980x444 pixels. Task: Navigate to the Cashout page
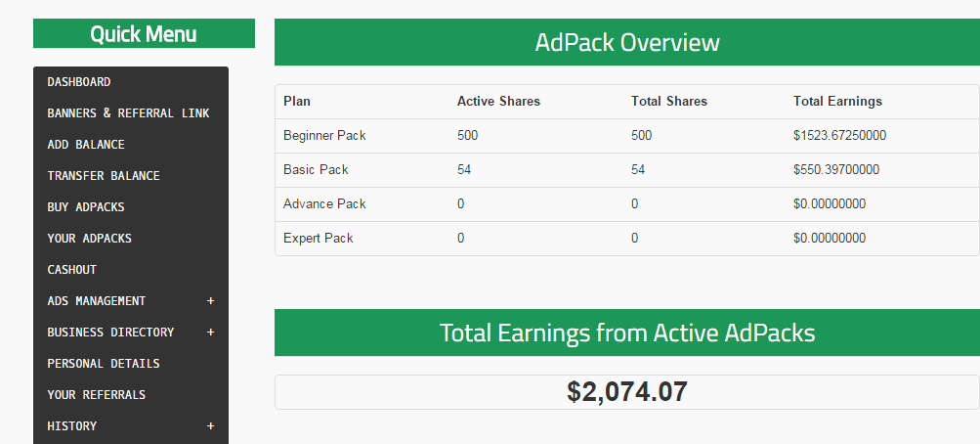72,270
